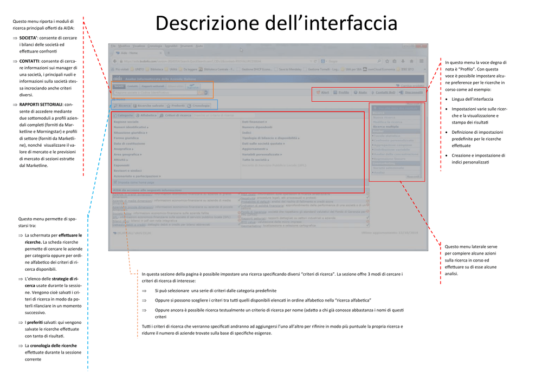Select the Categorie criteria tab
Image resolution: width=555 pixels, height=392 pixels.
123,115
